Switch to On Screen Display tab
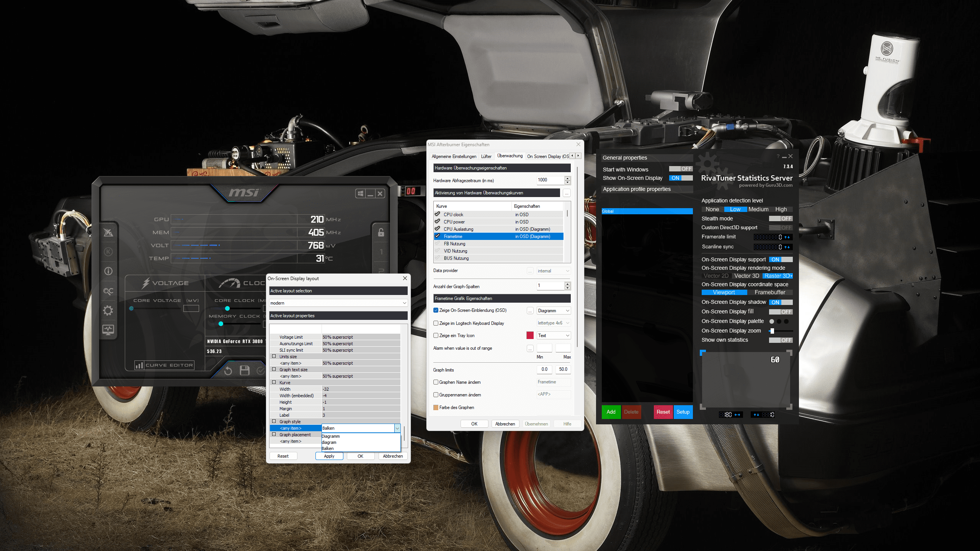Image resolution: width=980 pixels, height=551 pixels. 548,156
